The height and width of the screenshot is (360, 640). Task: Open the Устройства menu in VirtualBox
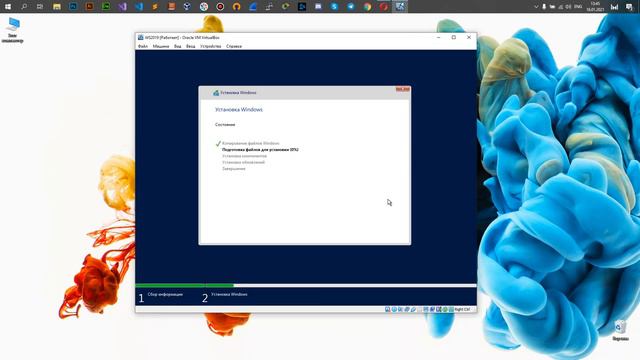(211, 47)
